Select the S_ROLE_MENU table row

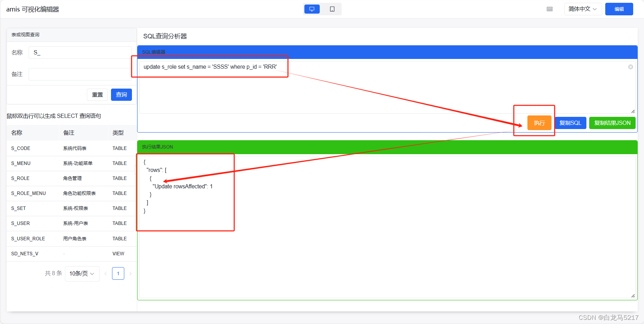point(72,193)
